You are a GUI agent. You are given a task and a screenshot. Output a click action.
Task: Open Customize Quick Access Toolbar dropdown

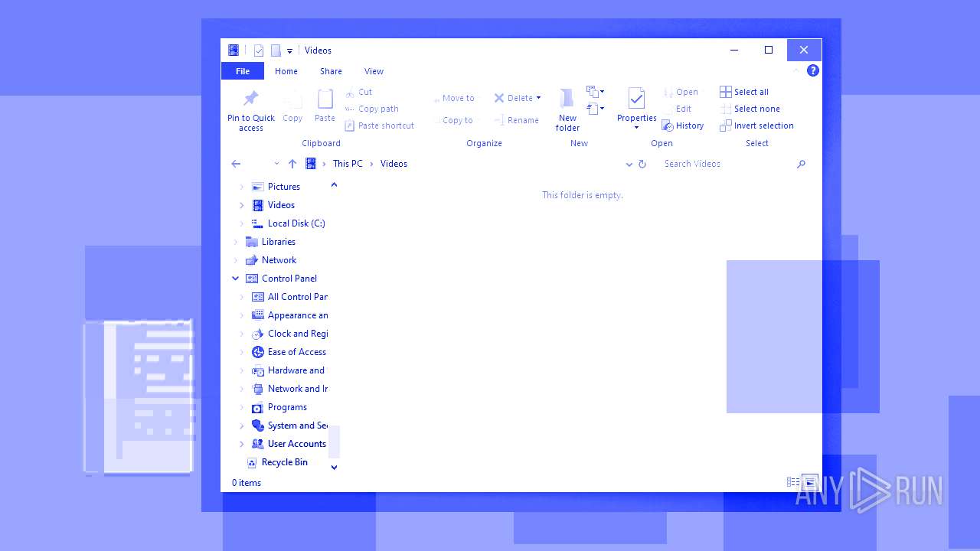(289, 51)
